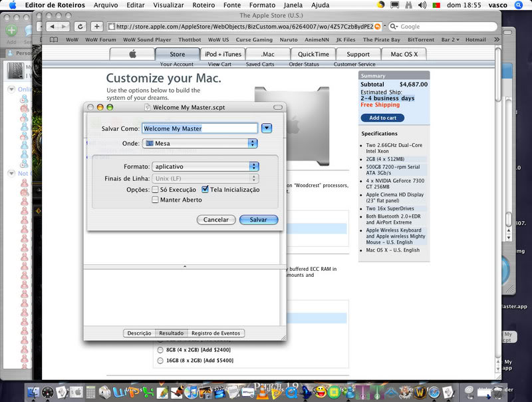Viewport: 532px width, 402px height.
Task: Collapse the Online contacts group
Action: (x=11, y=89)
